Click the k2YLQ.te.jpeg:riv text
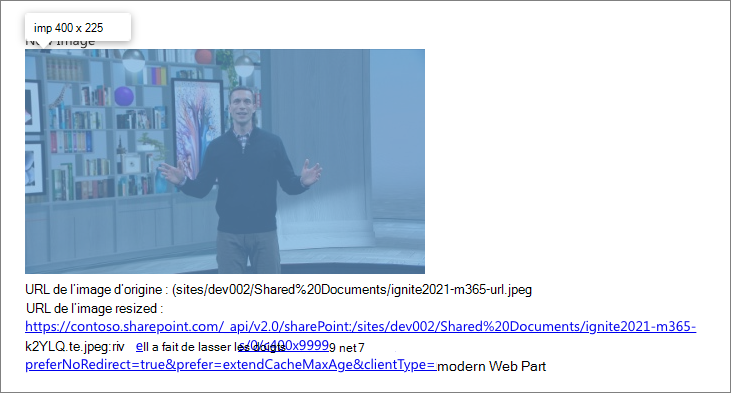The image size is (731, 393). pyautogui.click(x=75, y=347)
